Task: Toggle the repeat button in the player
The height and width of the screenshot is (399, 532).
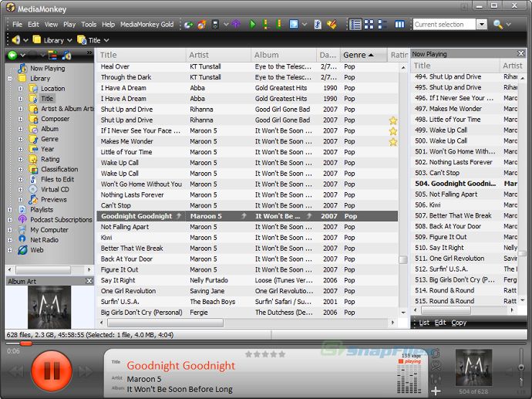Action: point(436,353)
